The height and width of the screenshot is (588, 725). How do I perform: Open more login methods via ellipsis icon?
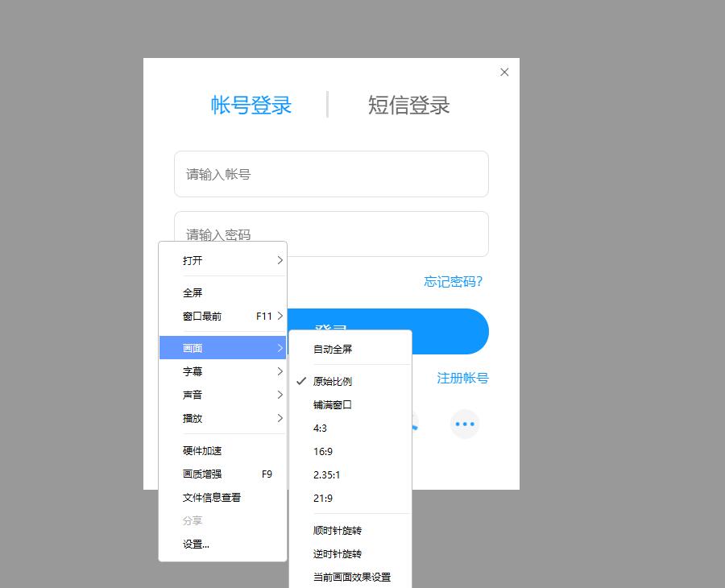(x=465, y=424)
